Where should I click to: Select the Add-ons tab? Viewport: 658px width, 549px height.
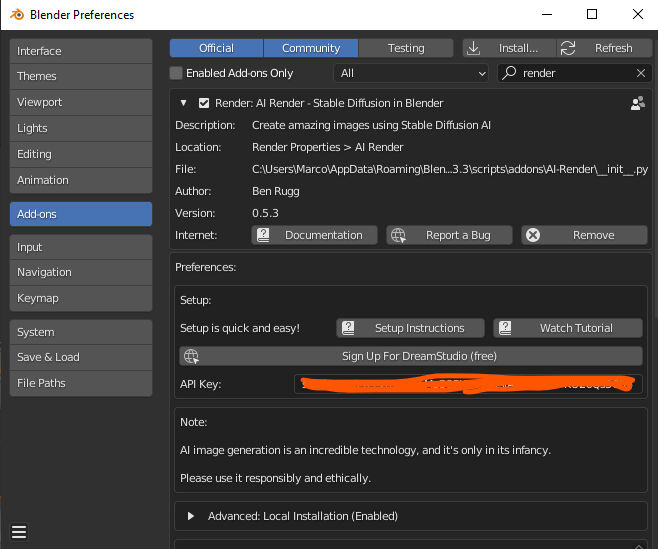pyautogui.click(x=81, y=214)
